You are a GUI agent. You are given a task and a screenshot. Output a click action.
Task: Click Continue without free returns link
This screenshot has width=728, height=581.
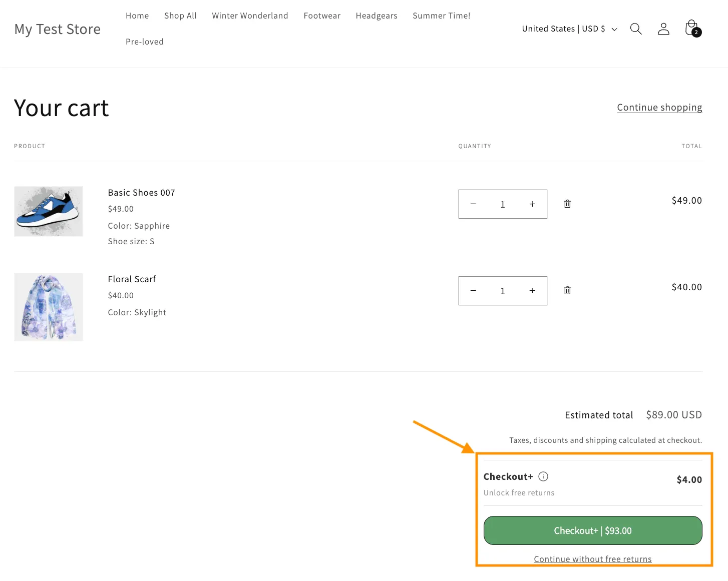tap(592, 559)
